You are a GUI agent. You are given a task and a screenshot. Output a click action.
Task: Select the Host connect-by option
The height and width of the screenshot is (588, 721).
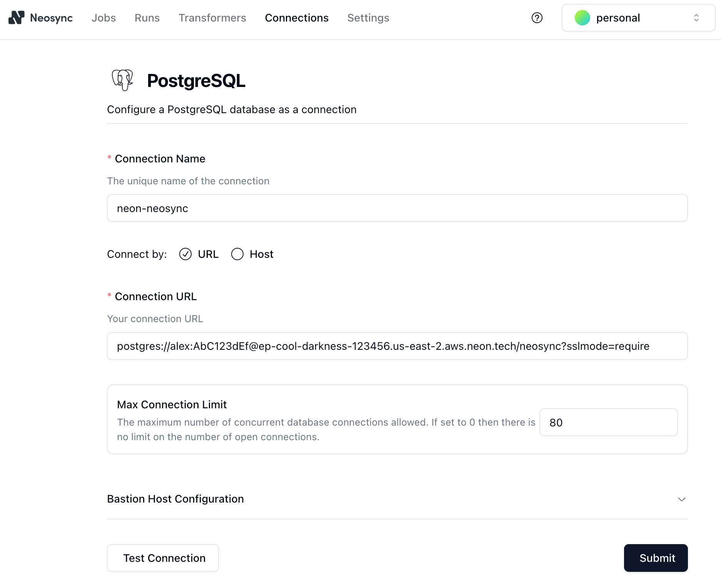point(237,254)
